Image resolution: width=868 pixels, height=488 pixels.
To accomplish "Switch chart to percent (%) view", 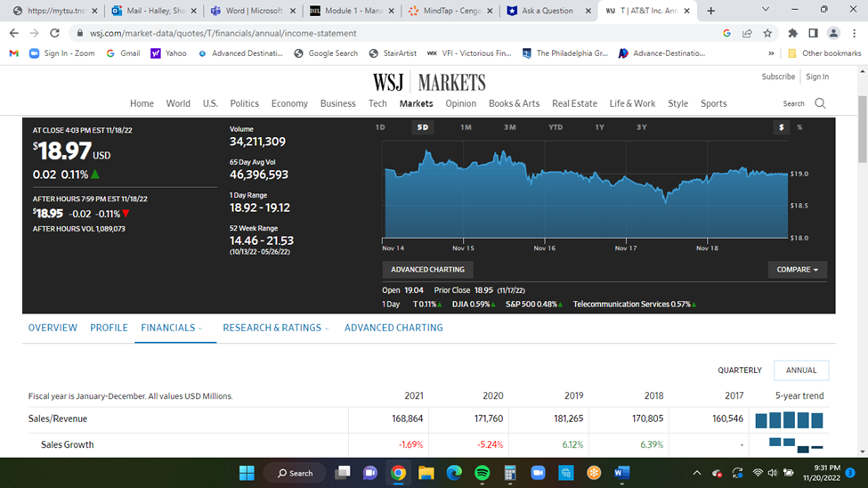I will 799,127.
